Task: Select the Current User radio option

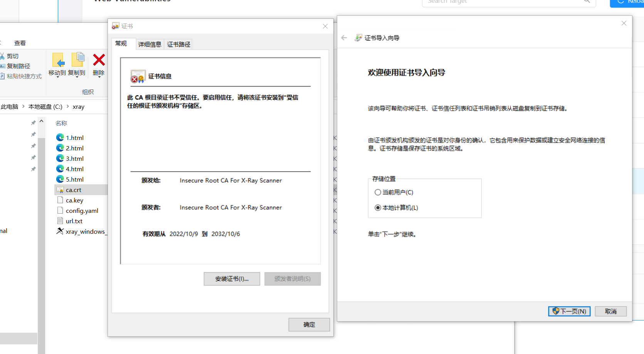Action: 378,192
